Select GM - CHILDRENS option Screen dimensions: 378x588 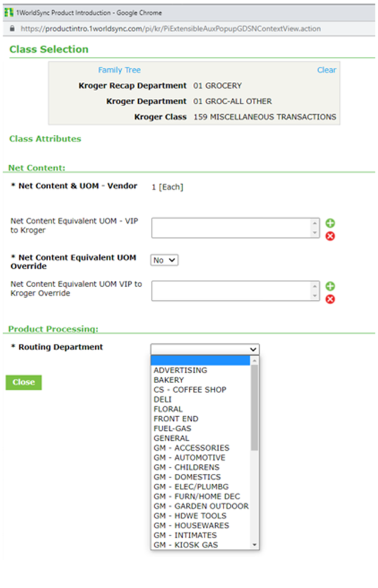(200, 467)
